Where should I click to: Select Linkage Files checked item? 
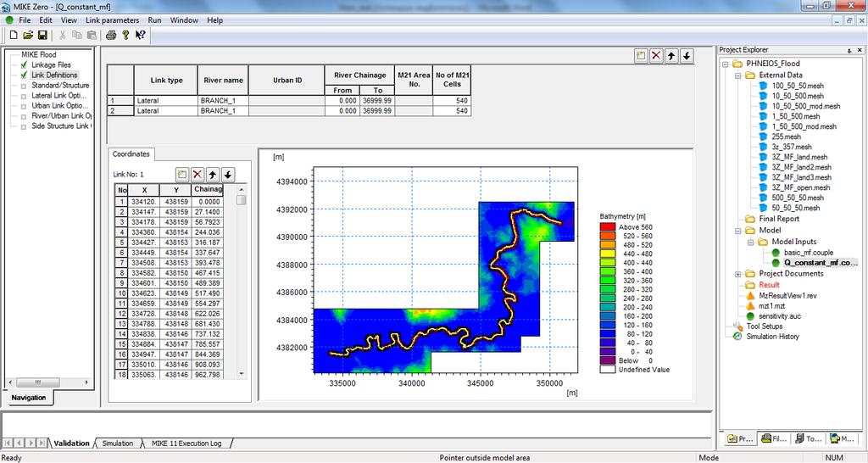point(51,64)
